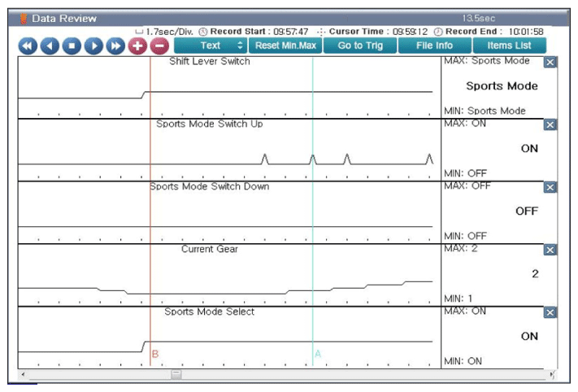Click Record Start time 09:57:47

coord(290,32)
